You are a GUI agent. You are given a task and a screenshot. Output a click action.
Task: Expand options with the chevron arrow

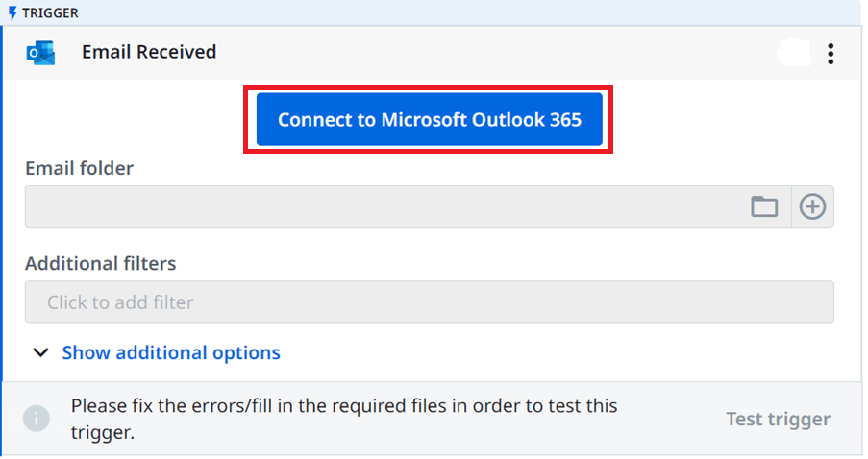pos(40,352)
